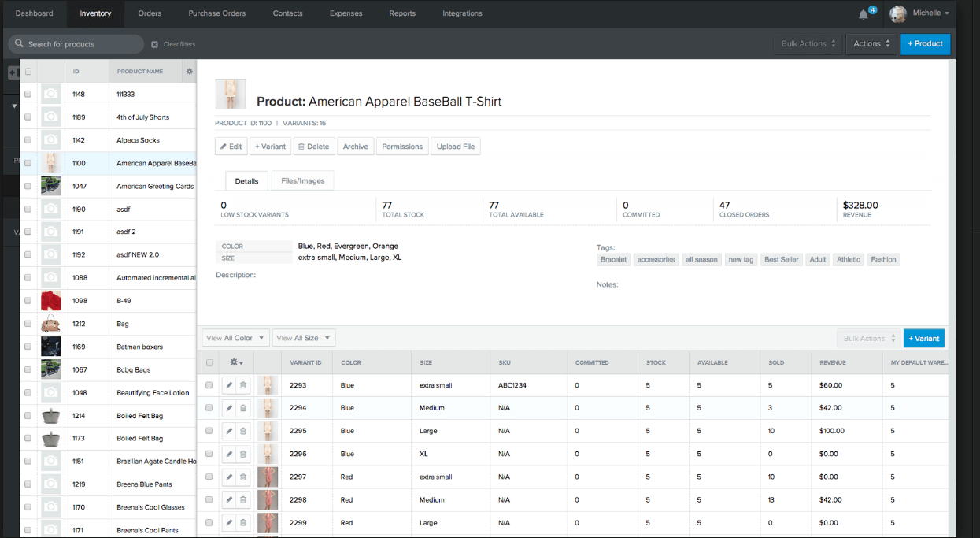Click the Best Seller tag
Image resolution: width=980 pixels, height=538 pixels.
coord(781,259)
